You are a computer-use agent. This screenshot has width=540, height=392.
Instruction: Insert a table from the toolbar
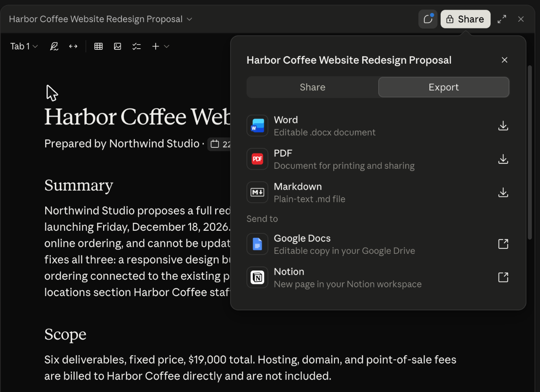click(99, 46)
